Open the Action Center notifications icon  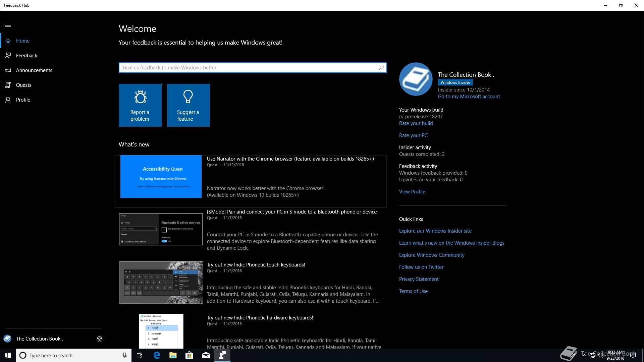(633, 355)
